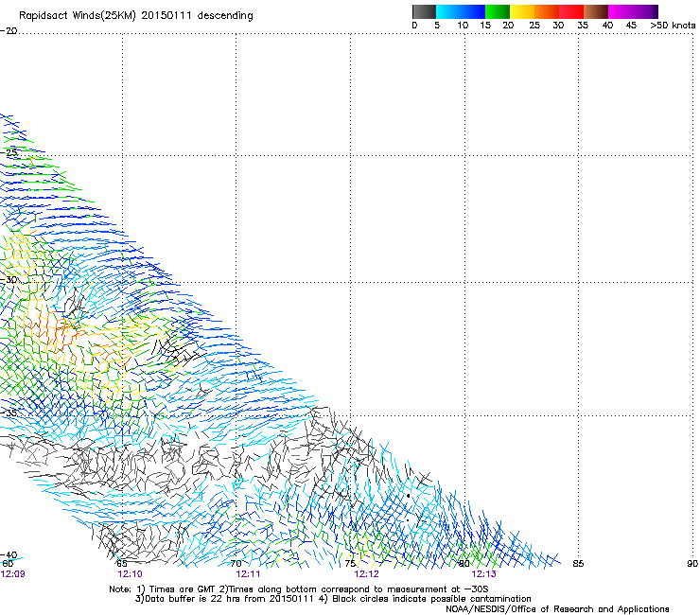Click the purple '12:10' time stamp

(x=130, y=574)
